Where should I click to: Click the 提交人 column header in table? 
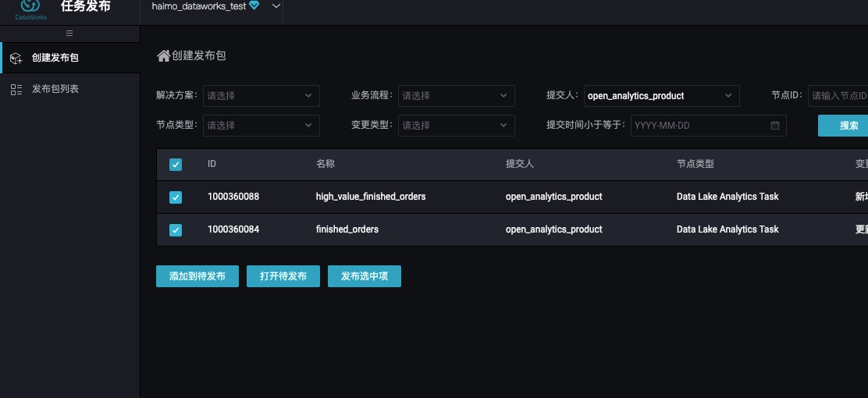click(x=519, y=164)
